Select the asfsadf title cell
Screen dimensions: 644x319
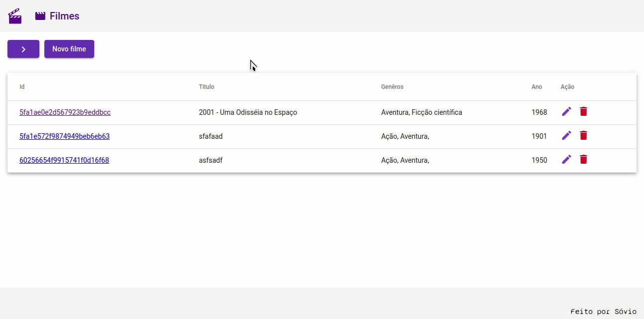coord(210,160)
